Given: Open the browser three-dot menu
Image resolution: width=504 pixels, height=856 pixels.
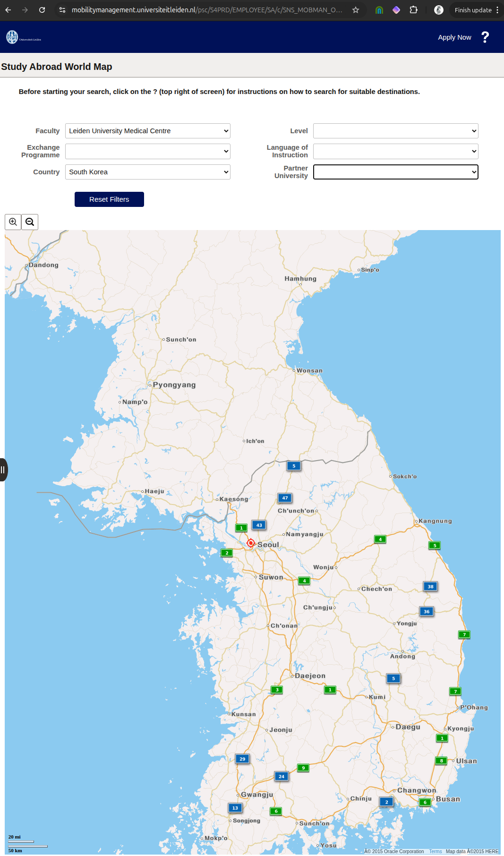Looking at the screenshot, I should [497, 10].
